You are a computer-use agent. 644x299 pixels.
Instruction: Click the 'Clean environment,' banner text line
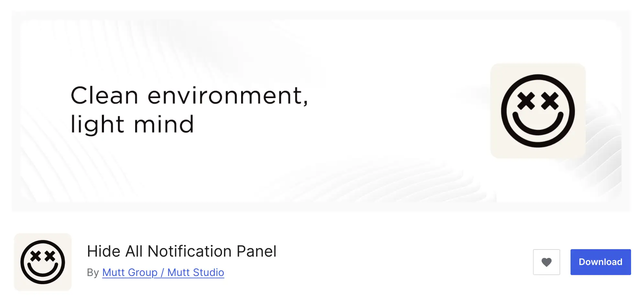point(189,96)
